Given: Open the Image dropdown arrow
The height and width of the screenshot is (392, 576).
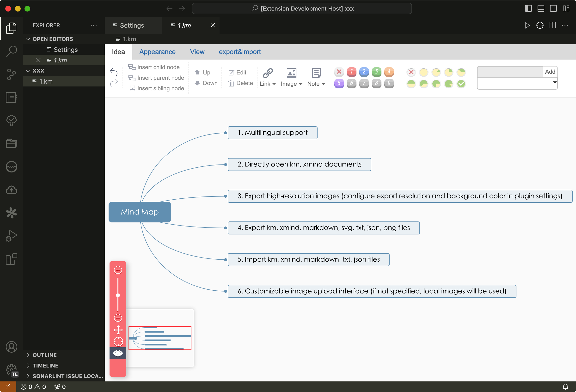Looking at the screenshot, I should [x=301, y=84].
